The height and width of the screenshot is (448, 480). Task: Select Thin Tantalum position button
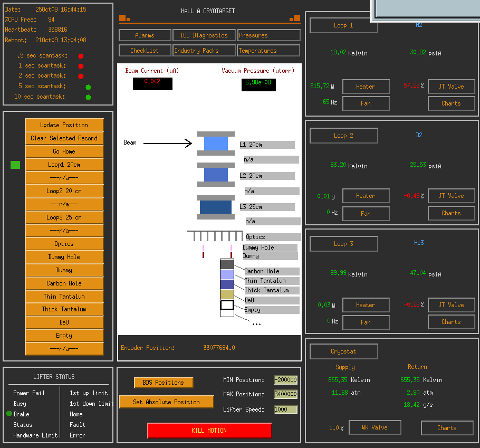(x=64, y=297)
